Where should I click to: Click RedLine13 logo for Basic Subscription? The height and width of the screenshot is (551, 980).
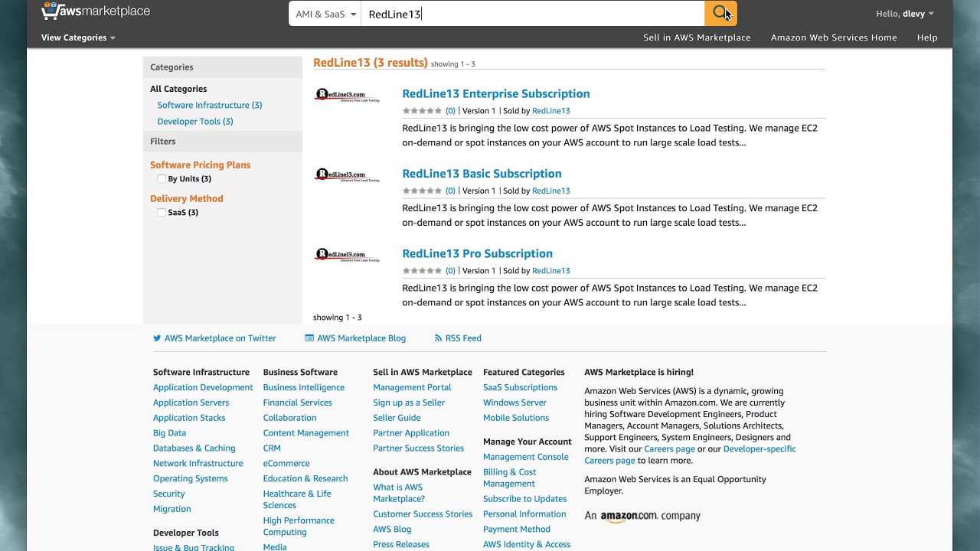point(347,175)
